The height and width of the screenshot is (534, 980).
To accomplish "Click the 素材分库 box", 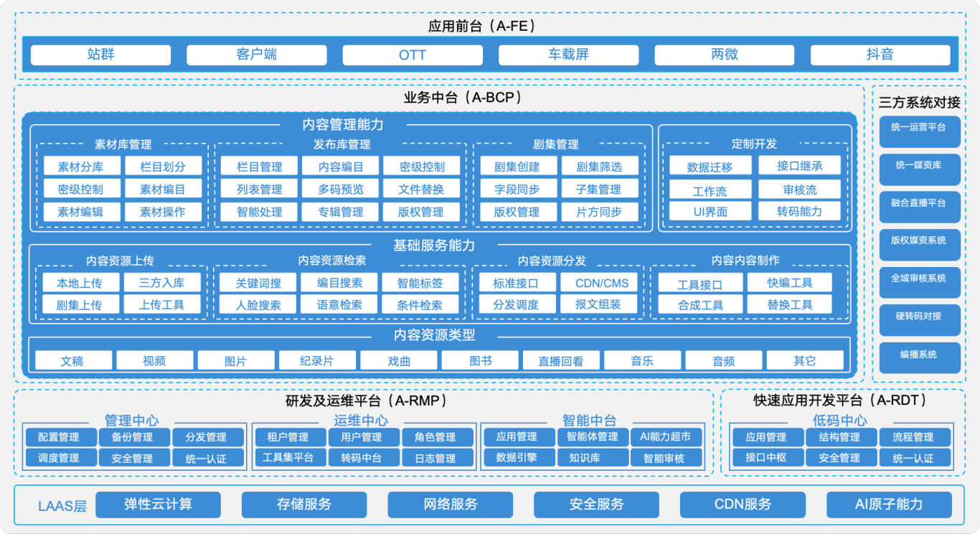I will tap(80, 167).
